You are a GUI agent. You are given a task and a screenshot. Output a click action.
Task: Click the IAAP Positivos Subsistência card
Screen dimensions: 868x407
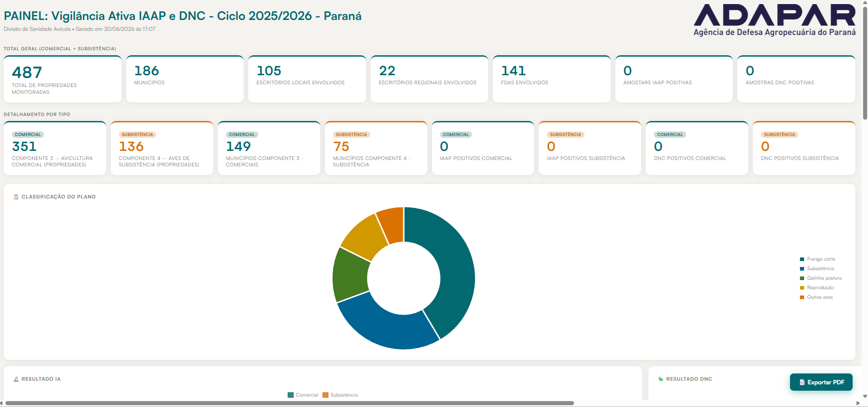[590, 148]
